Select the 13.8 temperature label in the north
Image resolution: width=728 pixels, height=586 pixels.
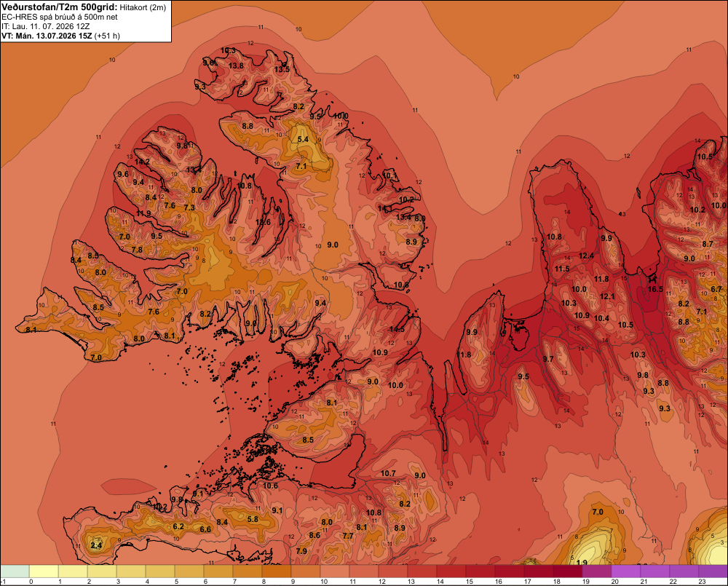236,66
